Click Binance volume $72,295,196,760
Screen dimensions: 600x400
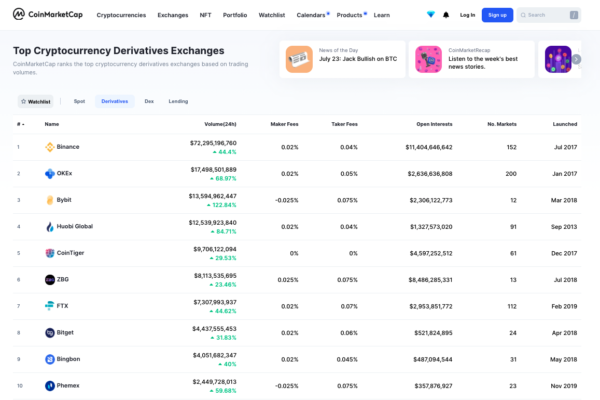pyautogui.click(x=213, y=143)
